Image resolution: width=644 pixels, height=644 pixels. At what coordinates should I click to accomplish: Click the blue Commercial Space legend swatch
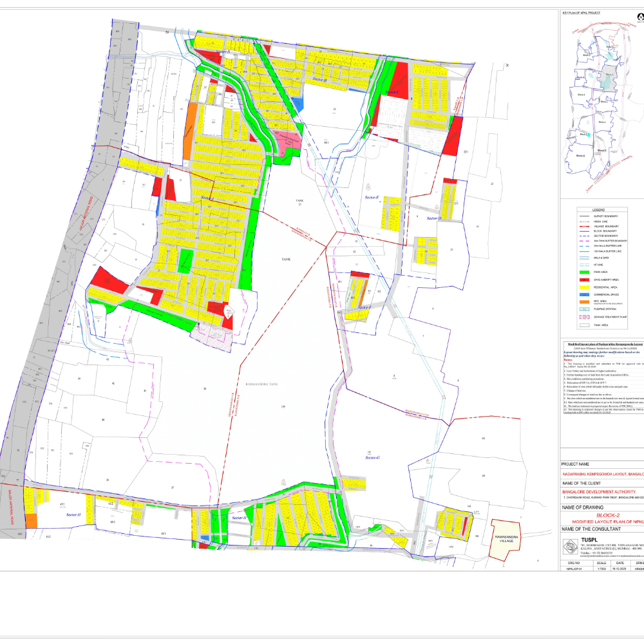pyautogui.click(x=585, y=294)
